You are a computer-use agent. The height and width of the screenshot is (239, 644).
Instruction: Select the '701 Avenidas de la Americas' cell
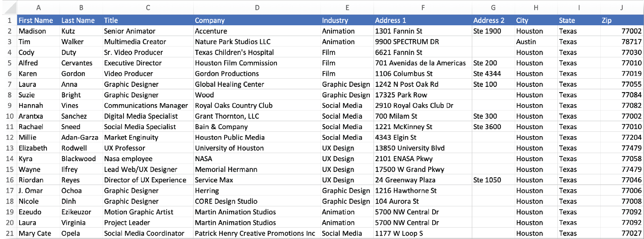tap(423, 63)
